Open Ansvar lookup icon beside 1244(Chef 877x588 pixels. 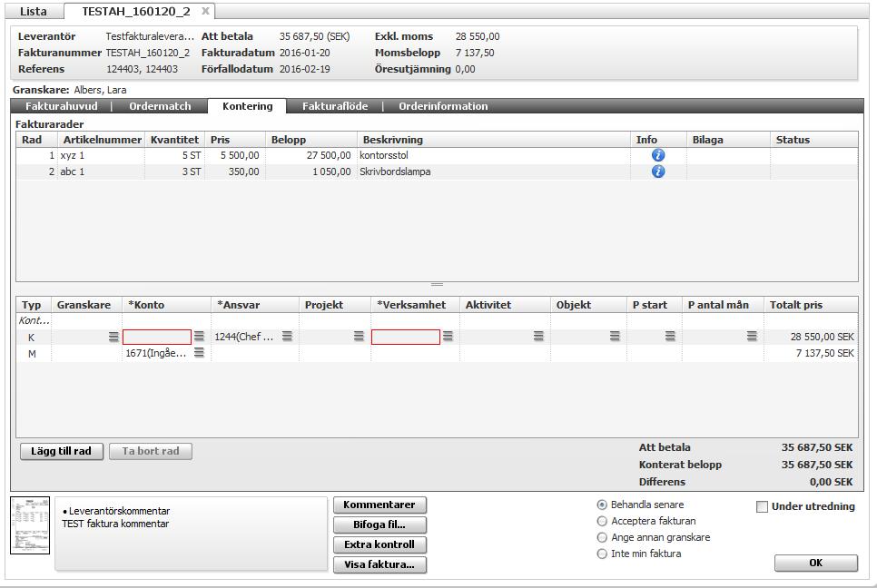pyautogui.click(x=287, y=337)
